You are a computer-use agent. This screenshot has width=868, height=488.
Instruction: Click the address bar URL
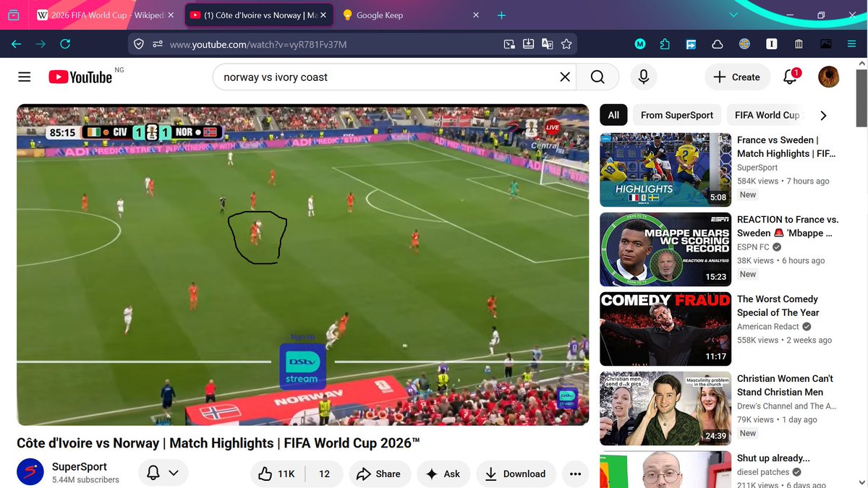tap(258, 45)
